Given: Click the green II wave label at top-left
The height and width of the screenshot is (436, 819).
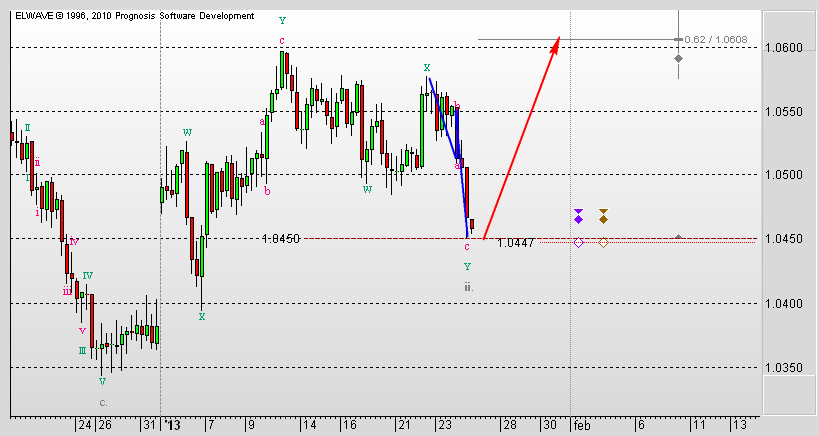Looking at the screenshot, I should point(27,128).
